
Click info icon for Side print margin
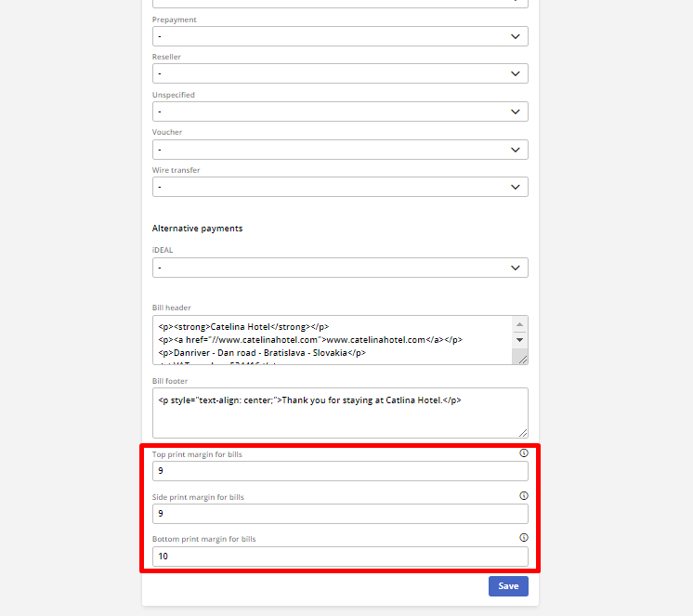pos(523,496)
